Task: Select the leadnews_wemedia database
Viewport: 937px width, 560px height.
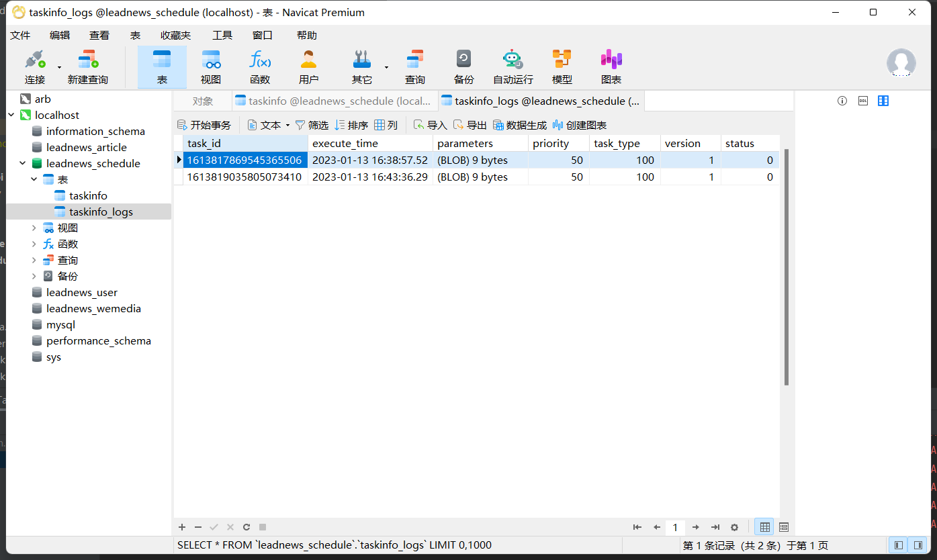Action: coord(93,308)
